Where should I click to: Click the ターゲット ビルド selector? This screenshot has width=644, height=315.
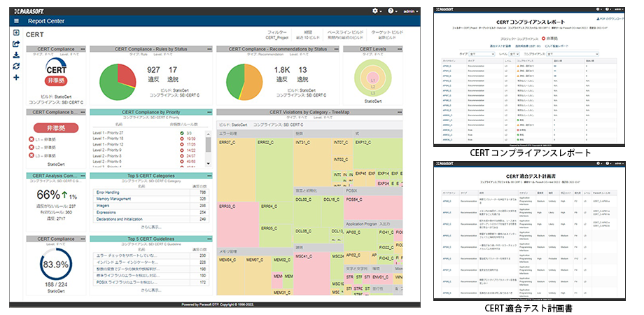pyautogui.click(x=387, y=34)
